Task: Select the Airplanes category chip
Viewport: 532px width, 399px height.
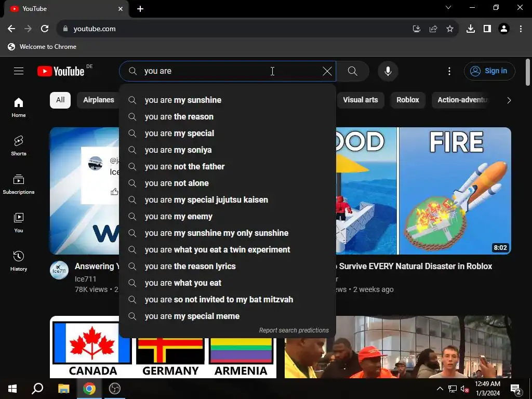Action: [99, 100]
